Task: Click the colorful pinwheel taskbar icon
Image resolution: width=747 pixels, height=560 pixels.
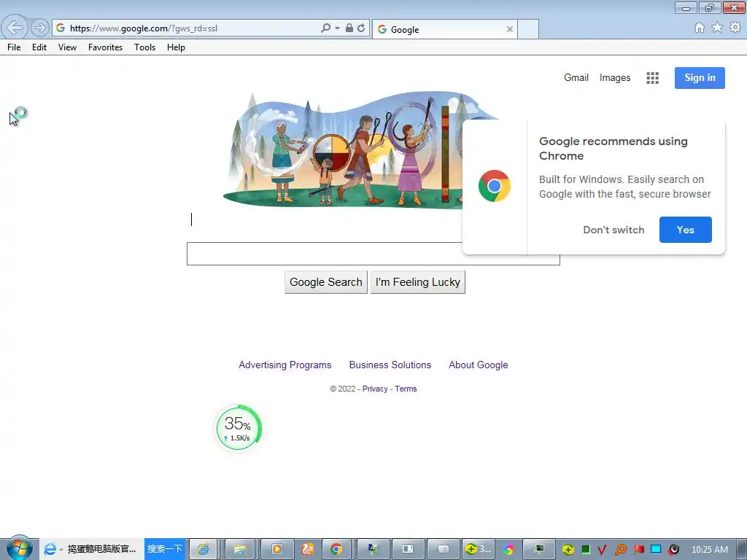Action: pos(508,550)
